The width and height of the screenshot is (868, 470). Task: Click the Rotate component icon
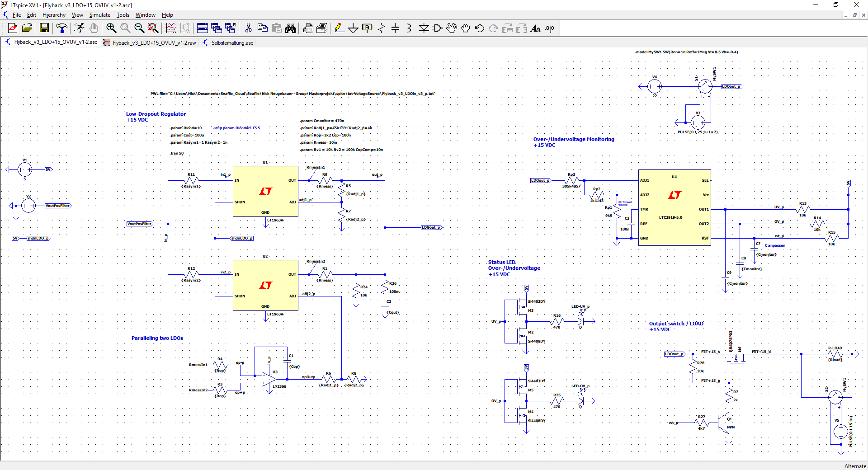coord(508,28)
